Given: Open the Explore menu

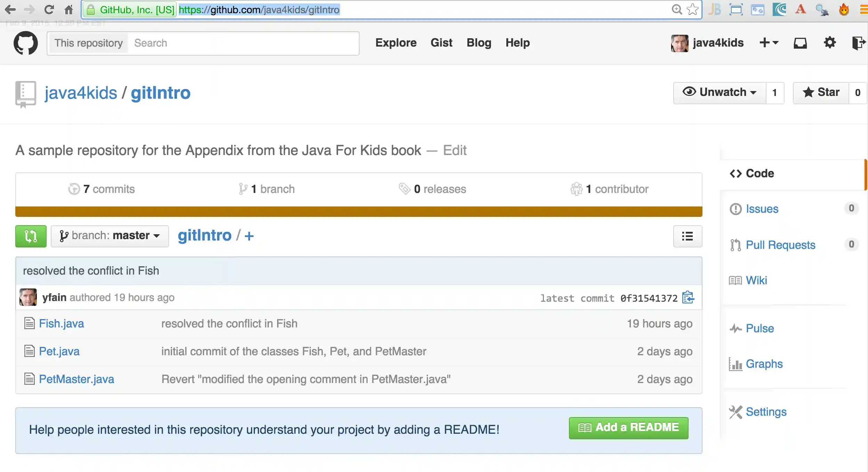Looking at the screenshot, I should click(396, 42).
